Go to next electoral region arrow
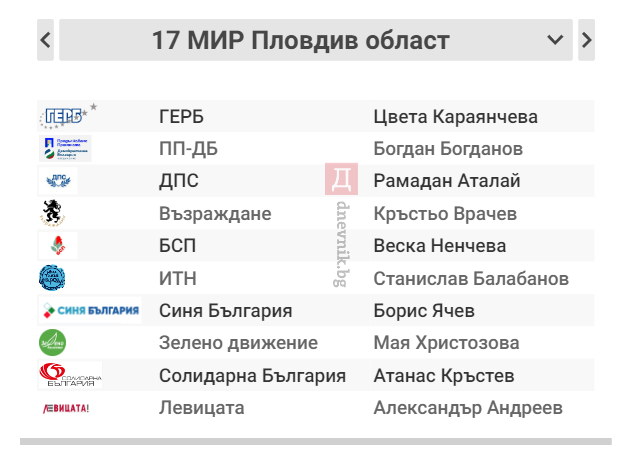The image size is (640, 474). (x=587, y=40)
